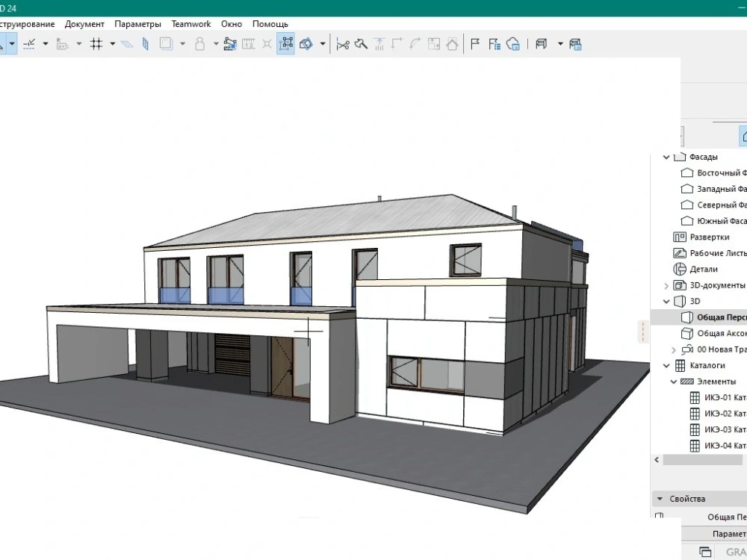
Task: Expand the 3D-документы branch
Action: pyautogui.click(x=666, y=285)
